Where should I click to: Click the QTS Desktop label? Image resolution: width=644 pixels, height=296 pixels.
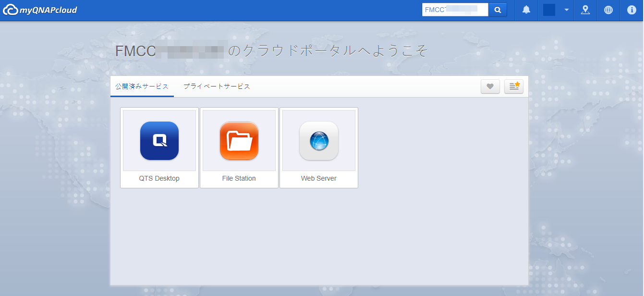(159, 178)
